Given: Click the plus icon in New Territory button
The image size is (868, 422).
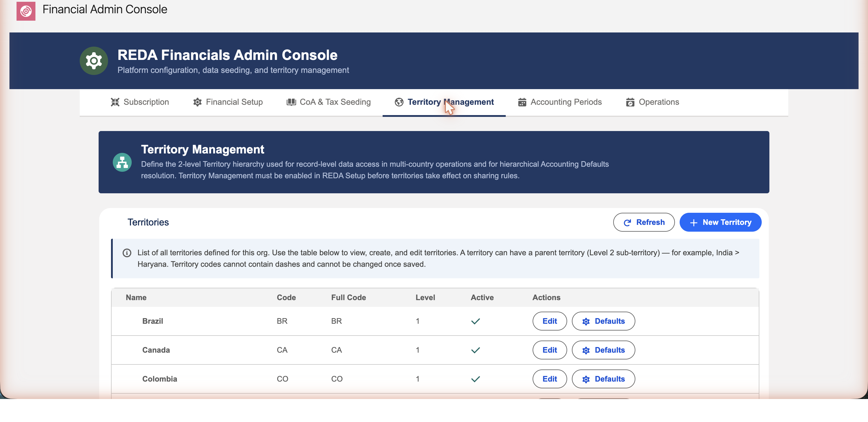Looking at the screenshot, I should [x=693, y=223].
